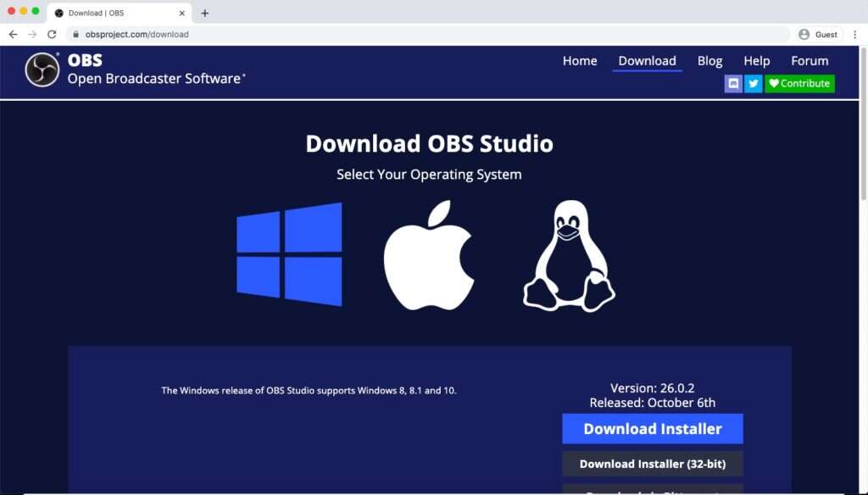Go to the Blog section
The height and width of the screenshot is (495, 868).
pos(709,60)
